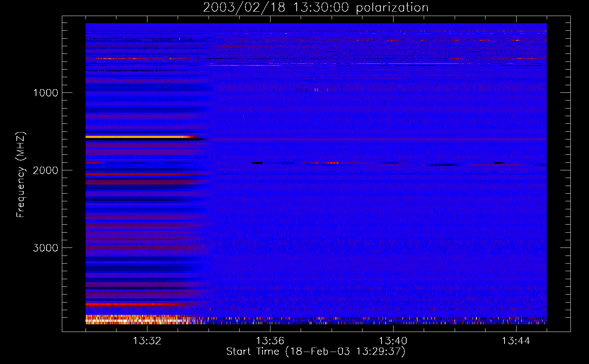Click the 13:40 time tick label

[x=393, y=341]
